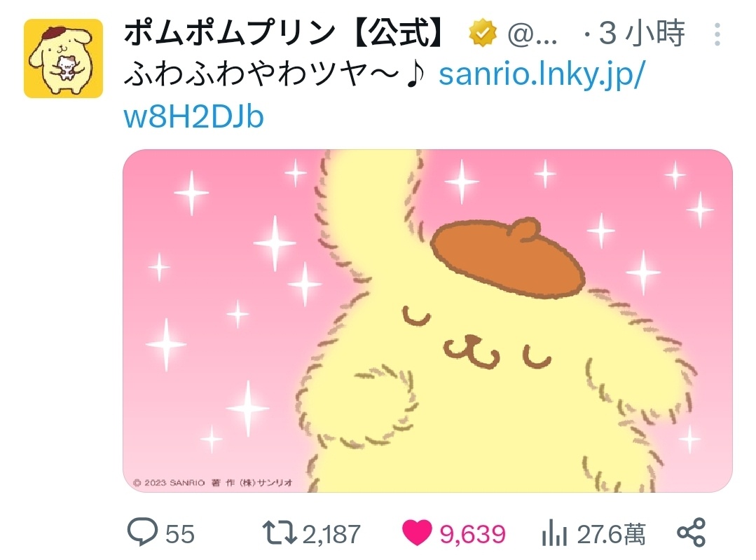
Task: Click the ポムポムプリン【公式】 display name
Action: (x=284, y=33)
